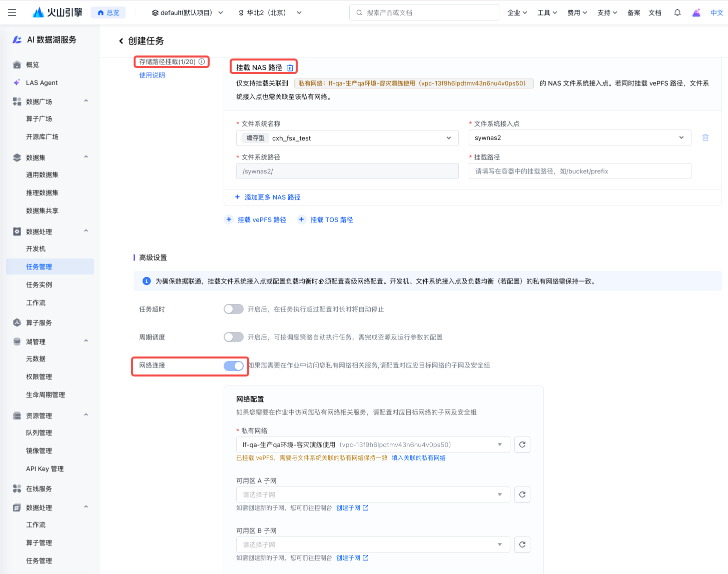Screen dimensions: 728x574
Task: Click trash icon beside 挂载 NAS 路径
Action: (x=290, y=68)
